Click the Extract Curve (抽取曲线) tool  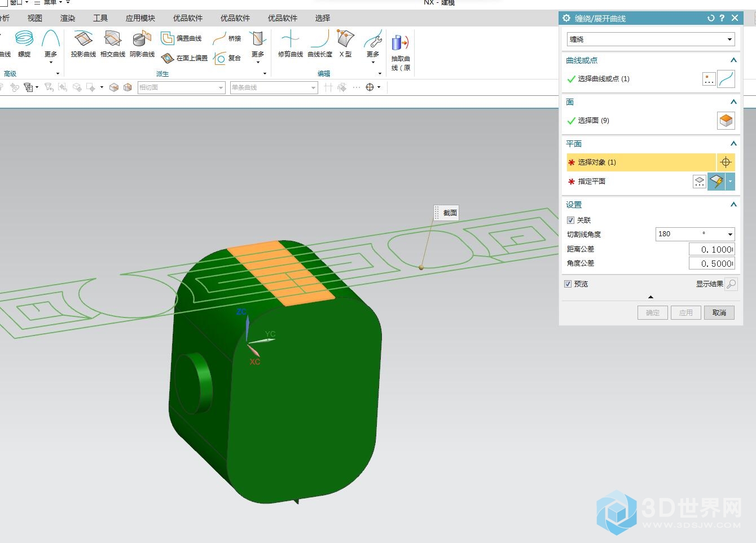point(401,52)
